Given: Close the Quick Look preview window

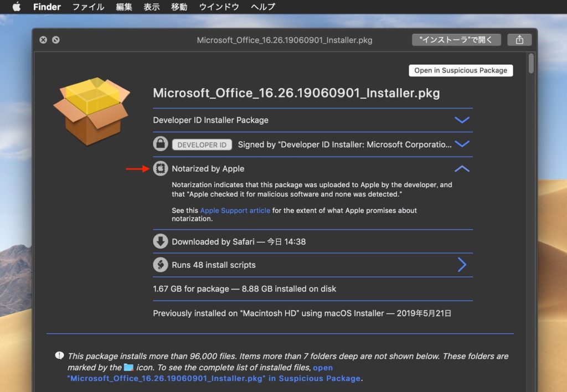Looking at the screenshot, I should point(43,40).
